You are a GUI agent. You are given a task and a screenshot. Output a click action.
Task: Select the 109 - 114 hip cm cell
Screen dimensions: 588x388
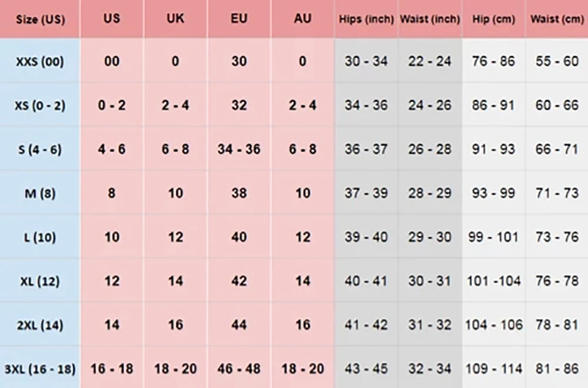[x=493, y=369]
